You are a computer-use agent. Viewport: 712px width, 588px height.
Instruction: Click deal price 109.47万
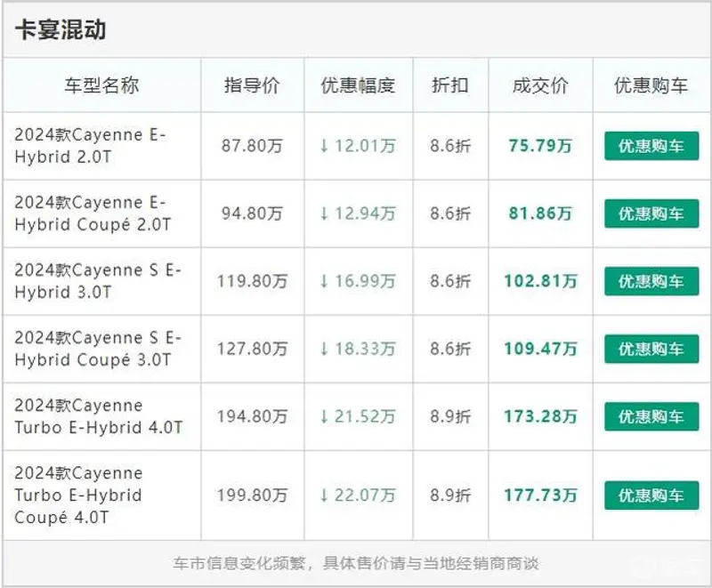pos(540,349)
